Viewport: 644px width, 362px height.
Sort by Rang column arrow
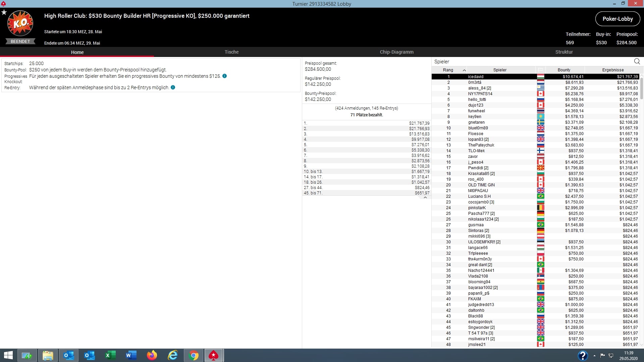(464, 70)
